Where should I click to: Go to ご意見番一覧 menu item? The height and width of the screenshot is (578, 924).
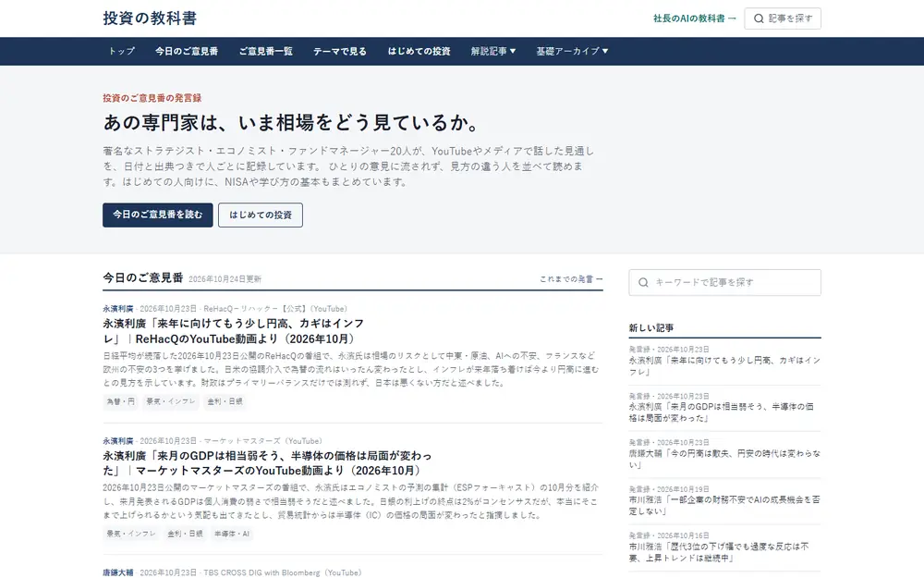[x=266, y=51]
